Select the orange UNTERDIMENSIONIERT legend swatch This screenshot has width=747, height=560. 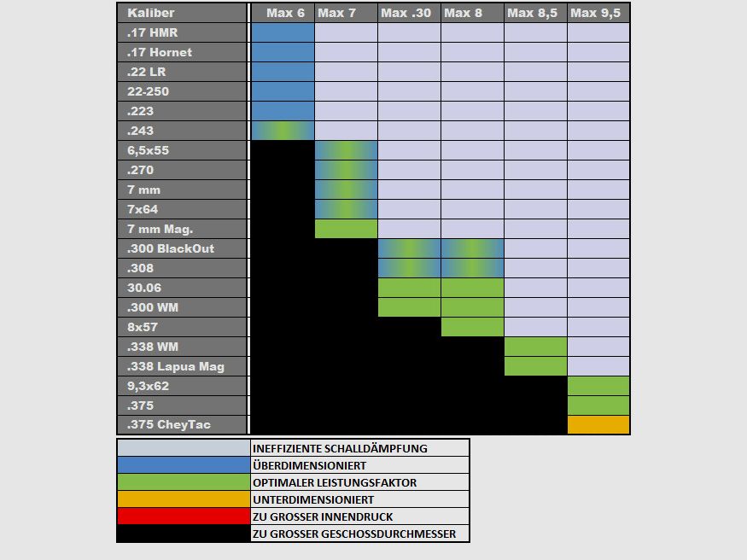point(184,499)
